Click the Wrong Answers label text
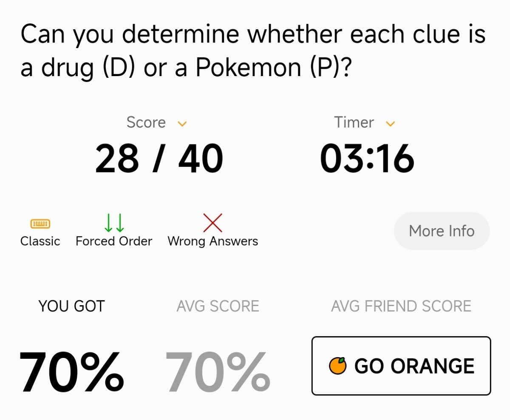 pyautogui.click(x=212, y=241)
